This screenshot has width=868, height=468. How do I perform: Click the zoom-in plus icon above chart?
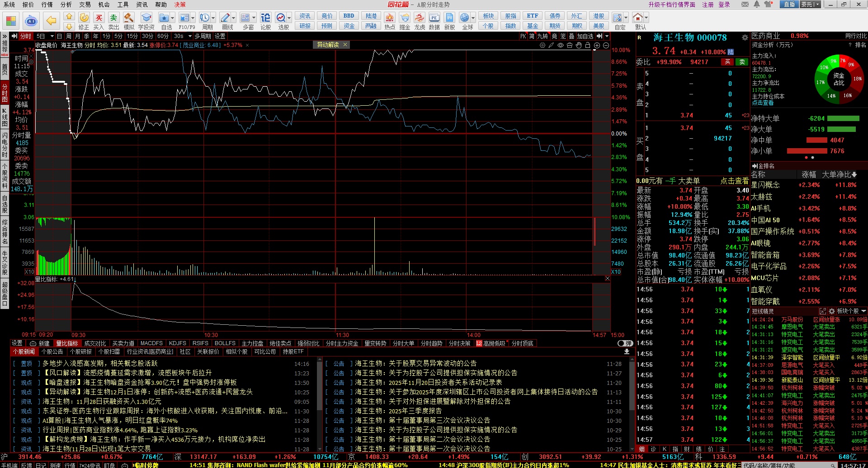click(x=597, y=45)
